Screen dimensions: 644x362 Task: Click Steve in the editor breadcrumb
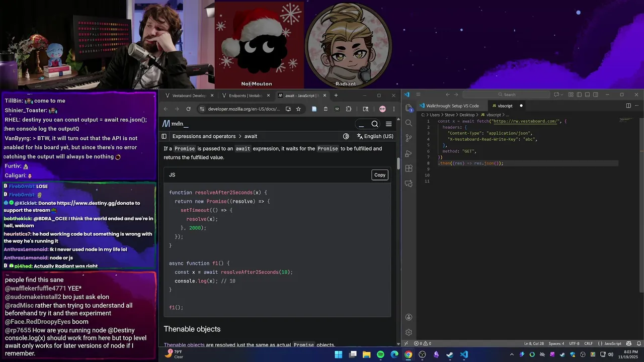[x=449, y=115]
